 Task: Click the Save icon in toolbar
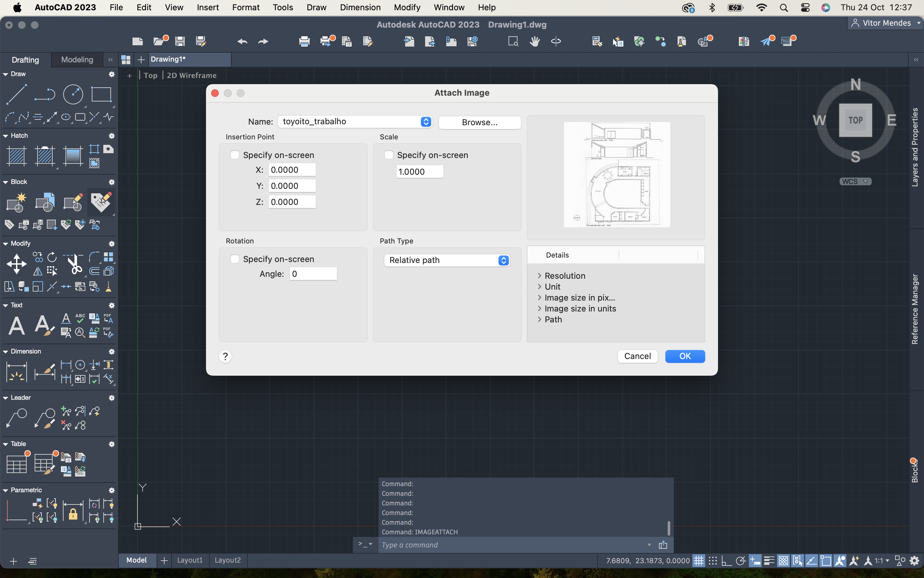180,41
